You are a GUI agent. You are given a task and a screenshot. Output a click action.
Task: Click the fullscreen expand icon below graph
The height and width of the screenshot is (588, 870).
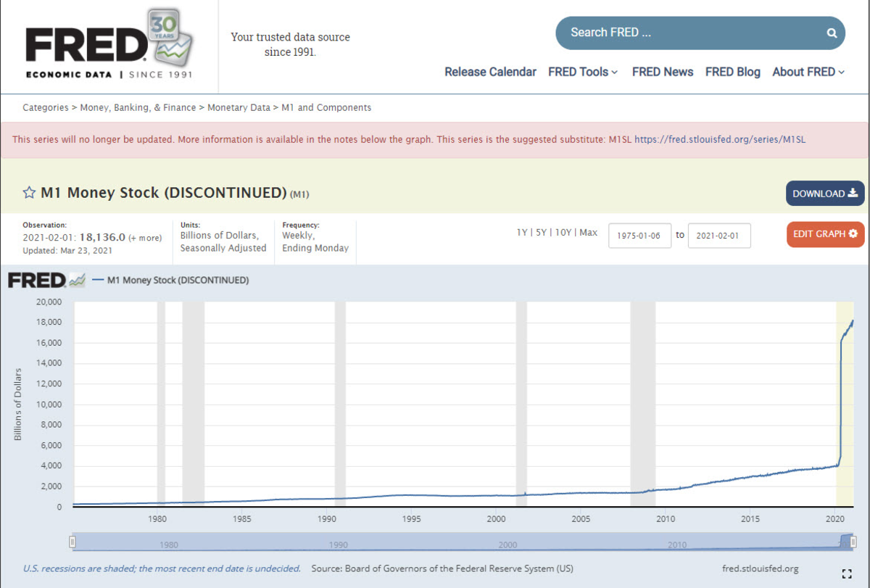(846, 573)
